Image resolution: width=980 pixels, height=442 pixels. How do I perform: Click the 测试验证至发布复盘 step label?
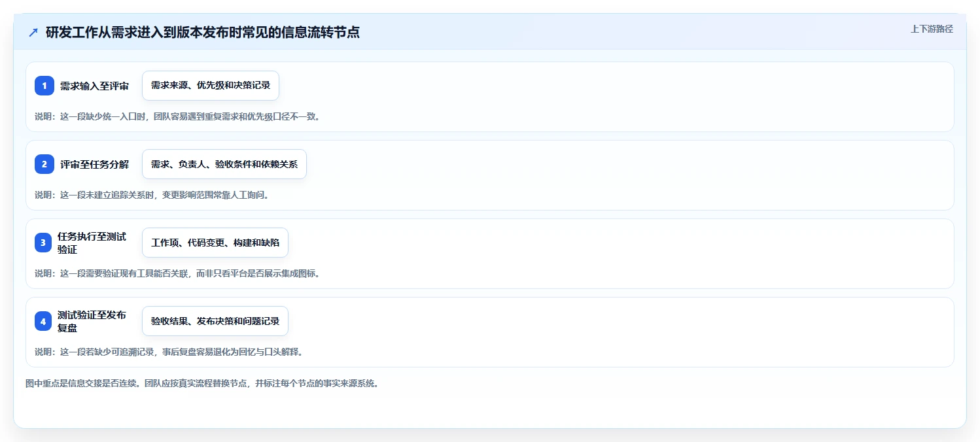92,321
